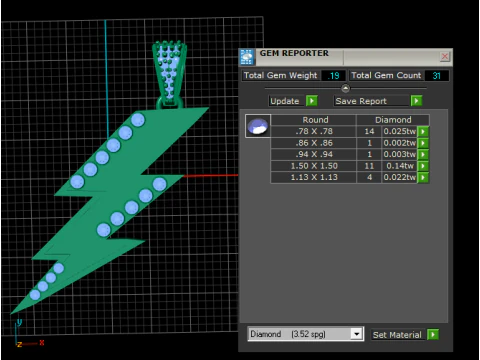Click the Total Gem Weight value .19
The height and width of the screenshot is (360, 480).
click(x=333, y=76)
